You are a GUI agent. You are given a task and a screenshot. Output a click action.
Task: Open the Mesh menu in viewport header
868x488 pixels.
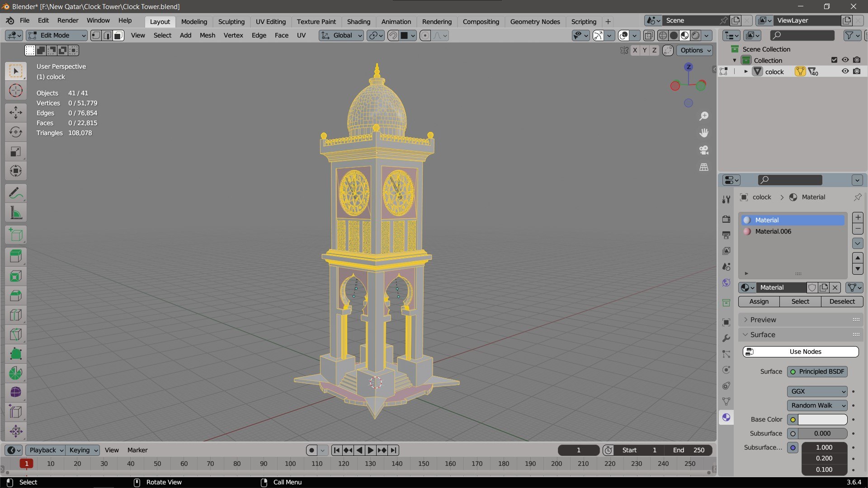(x=207, y=35)
